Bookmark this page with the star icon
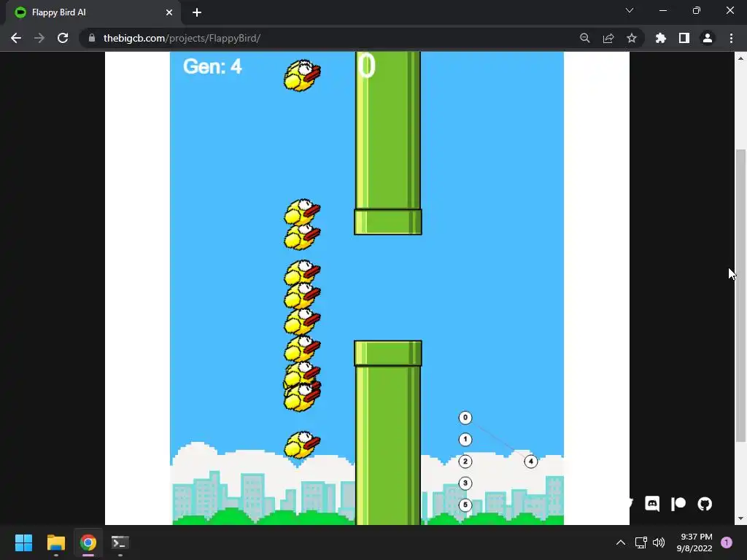Screen dimensions: 747x560 (631, 38)
